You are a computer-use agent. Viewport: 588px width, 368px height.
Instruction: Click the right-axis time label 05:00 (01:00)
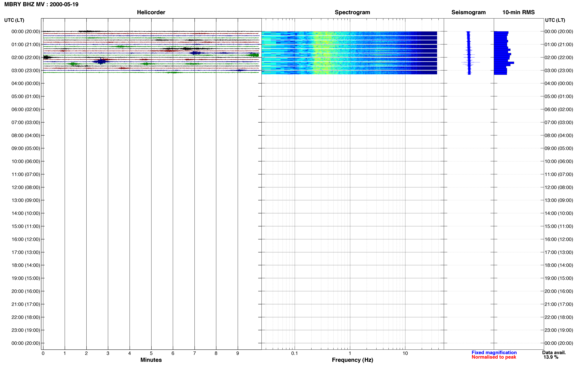point(559,96)
